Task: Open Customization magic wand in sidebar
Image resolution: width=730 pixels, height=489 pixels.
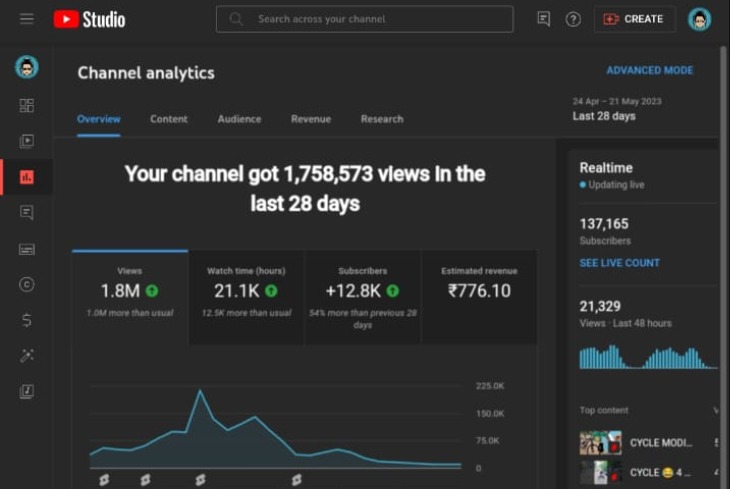Action: [27, 356]
